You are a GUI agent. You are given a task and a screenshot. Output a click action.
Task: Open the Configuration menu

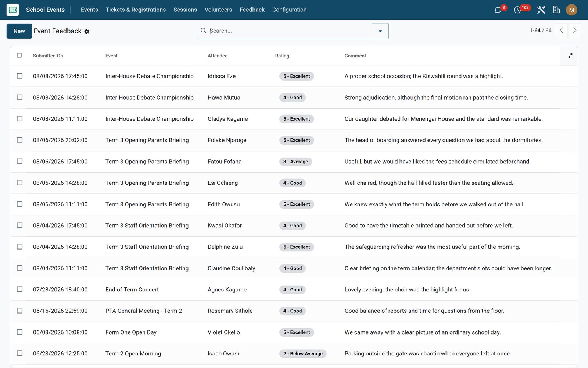289,10
